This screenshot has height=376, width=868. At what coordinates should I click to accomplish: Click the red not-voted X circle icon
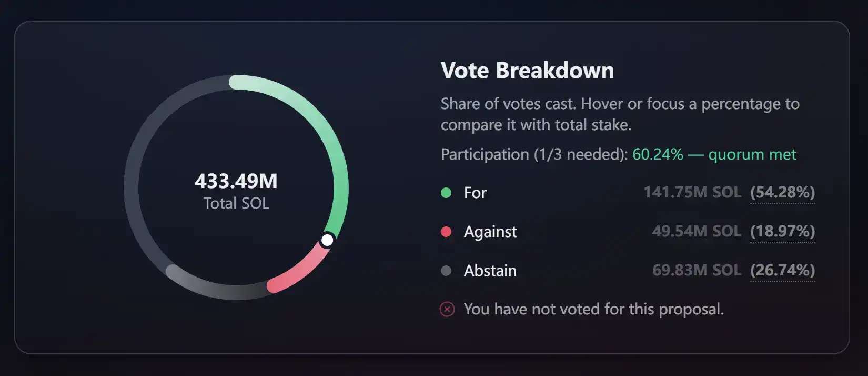click(447, 309)
